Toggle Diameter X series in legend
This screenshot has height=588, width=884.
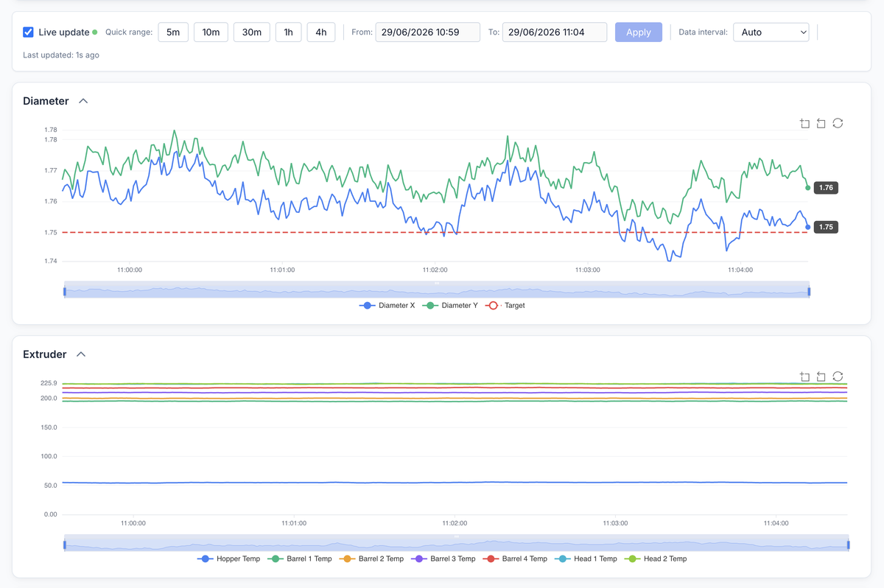click(x=387, y=305)
